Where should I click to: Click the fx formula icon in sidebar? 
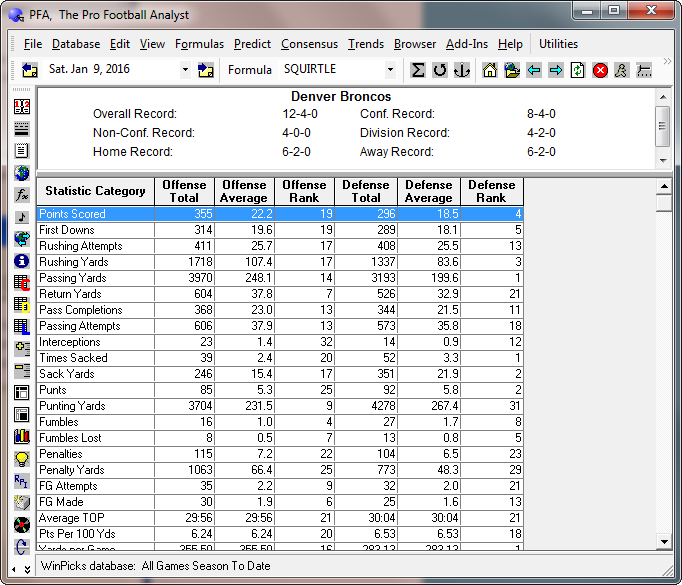[x=22, y=194]
